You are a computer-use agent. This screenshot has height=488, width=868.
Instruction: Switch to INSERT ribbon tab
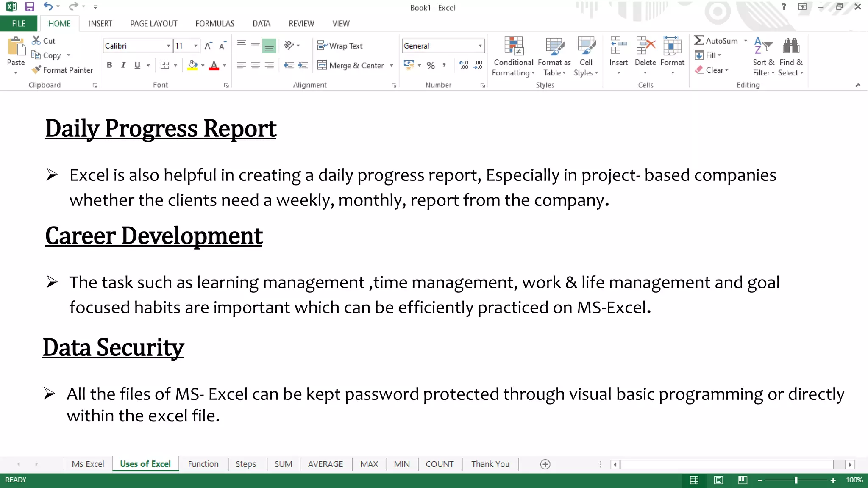pos(100,24)
